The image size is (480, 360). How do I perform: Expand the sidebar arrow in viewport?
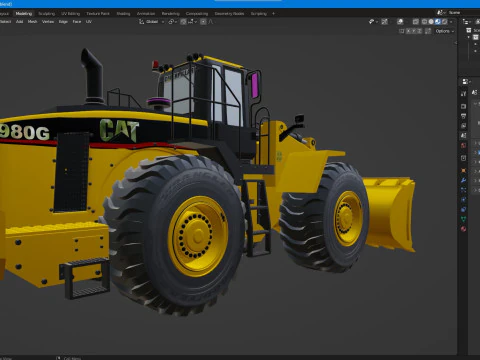click(x=455, y=43)
